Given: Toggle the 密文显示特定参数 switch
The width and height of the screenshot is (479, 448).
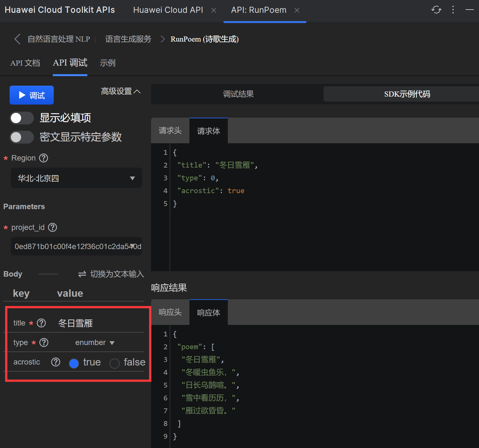Looking at the screenshot, I should 22,137.
